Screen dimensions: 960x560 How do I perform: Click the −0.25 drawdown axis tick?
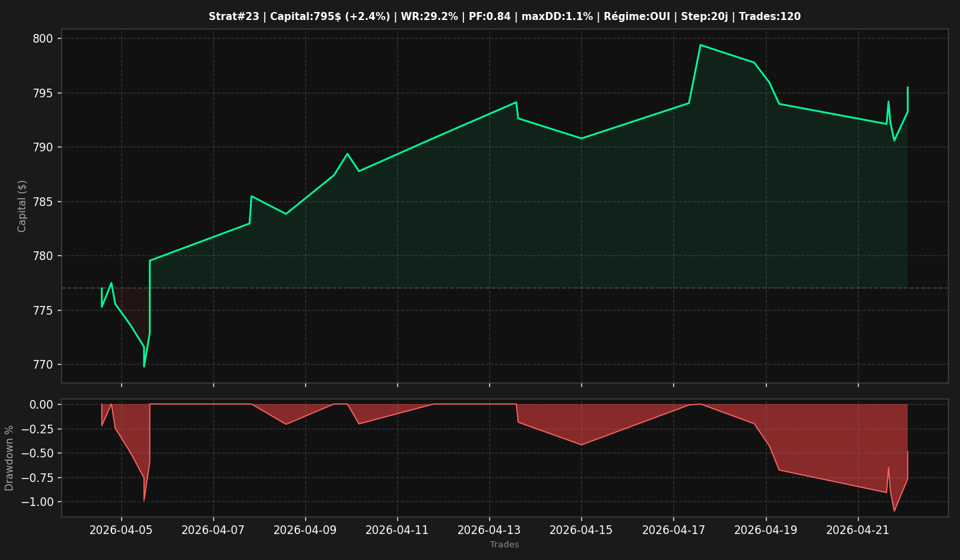click(37, 429)
